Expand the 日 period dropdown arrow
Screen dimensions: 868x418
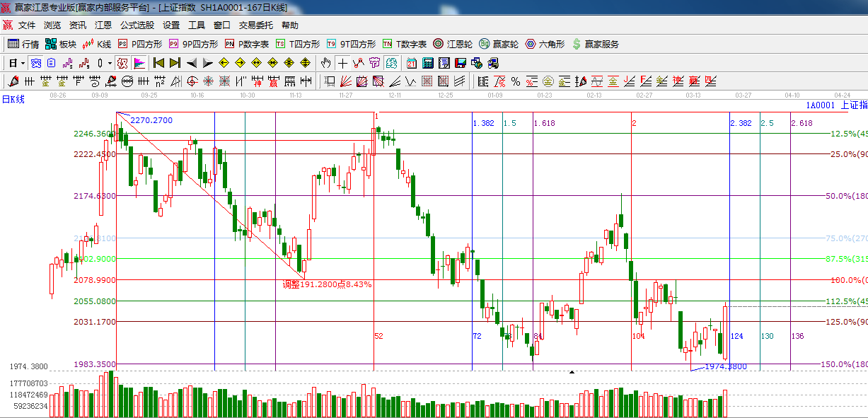coord(23,63)
